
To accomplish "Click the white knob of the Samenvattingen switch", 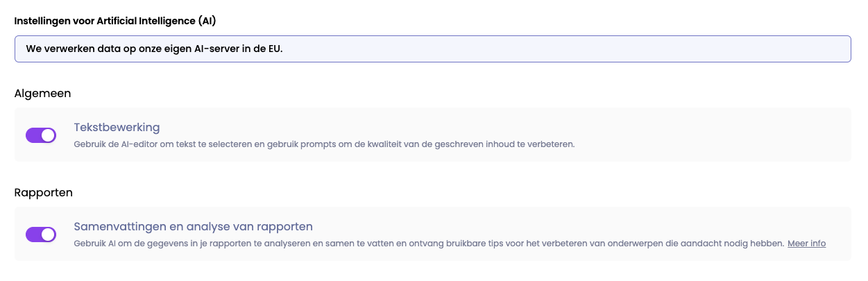I will [48, 235].
